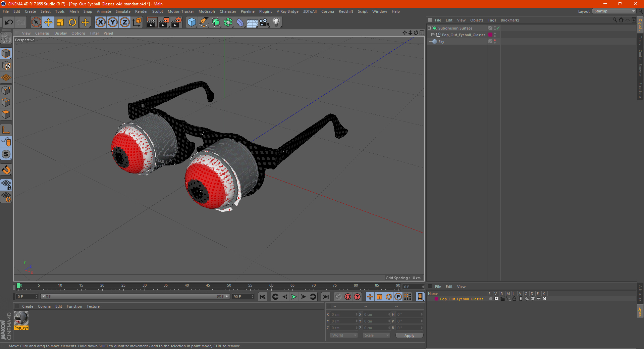Activate the Scale tool

tap(60, 22)
